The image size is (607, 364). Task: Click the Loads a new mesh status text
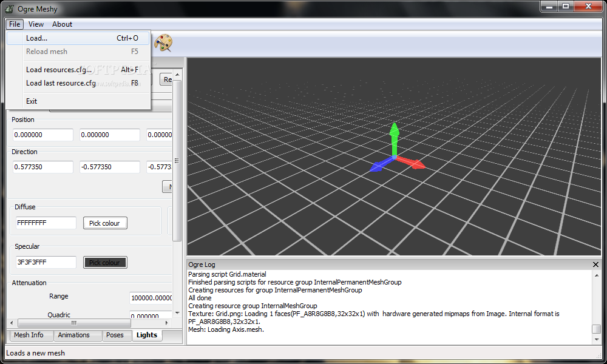pyautogui.click(x=36, y=353)
